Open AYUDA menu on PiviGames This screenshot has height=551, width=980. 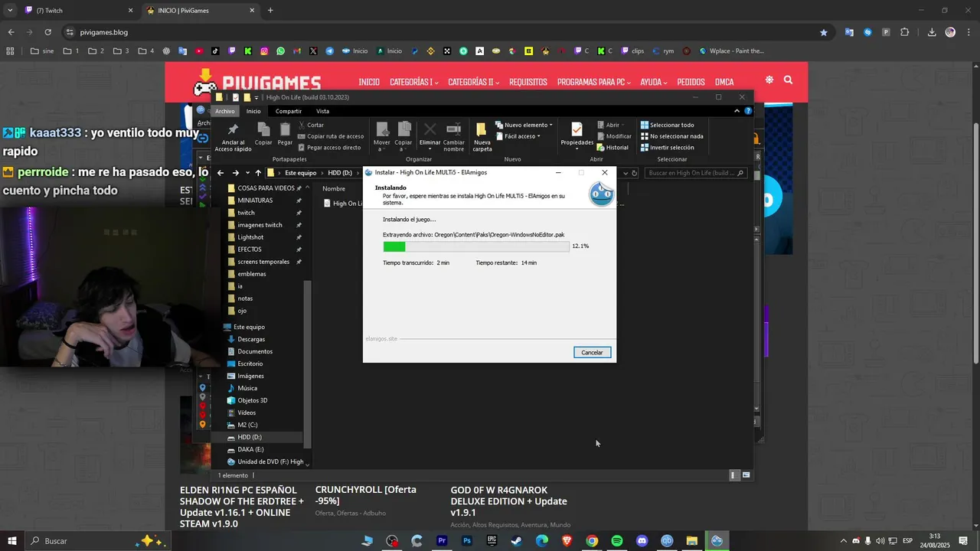[x=653, y=82]
